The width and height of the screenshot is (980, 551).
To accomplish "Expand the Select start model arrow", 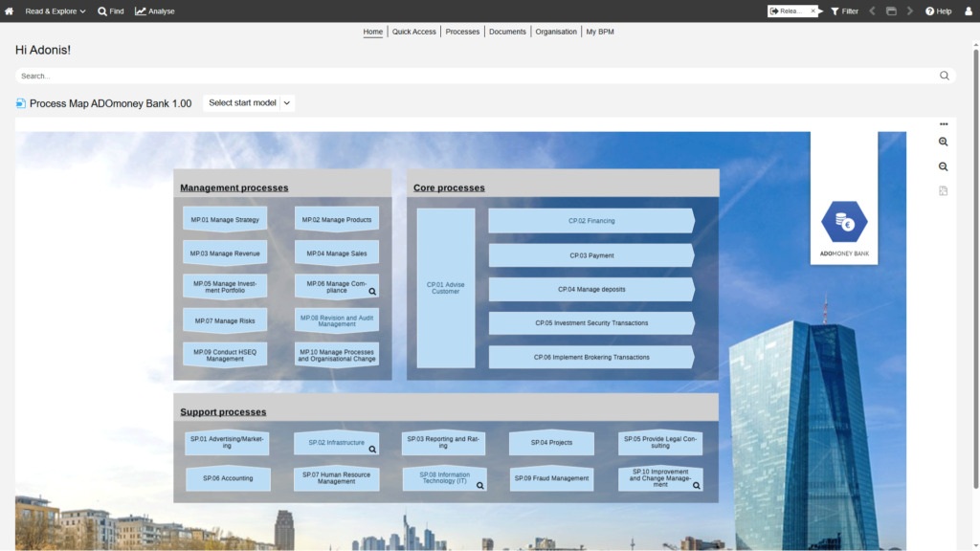I will click(287, 103).
